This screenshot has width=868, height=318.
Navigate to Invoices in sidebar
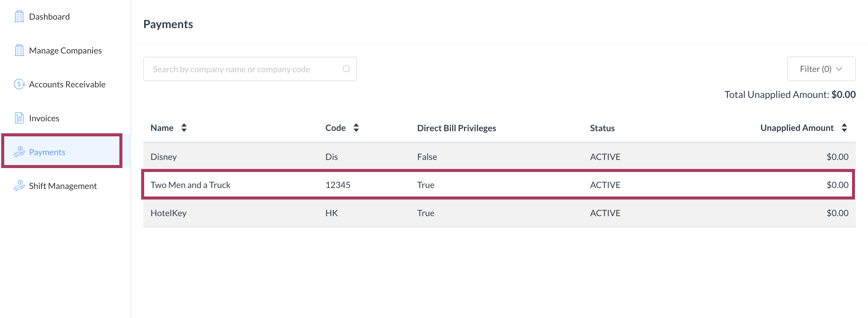click(x=44, y=118)
